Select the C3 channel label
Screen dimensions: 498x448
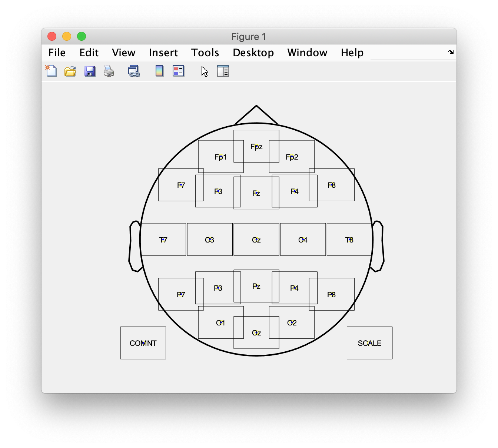click(210, 240)
